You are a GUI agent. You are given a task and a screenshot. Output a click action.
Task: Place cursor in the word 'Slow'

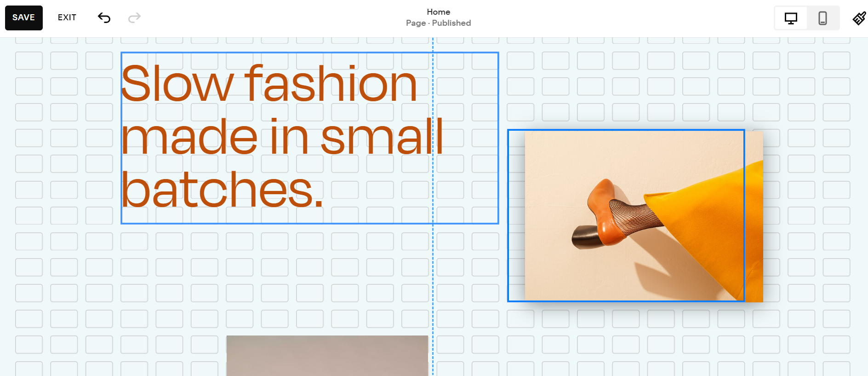pos(177,84)
